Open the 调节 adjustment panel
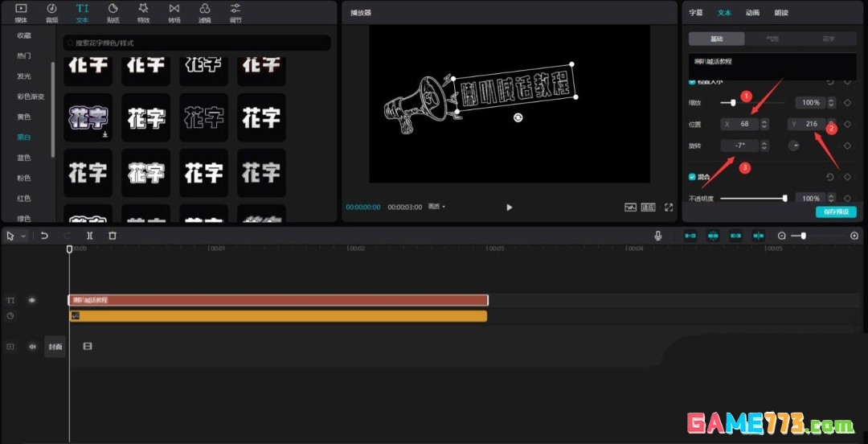Viewport: 868px width, 444px height. [x=235, y=13]
